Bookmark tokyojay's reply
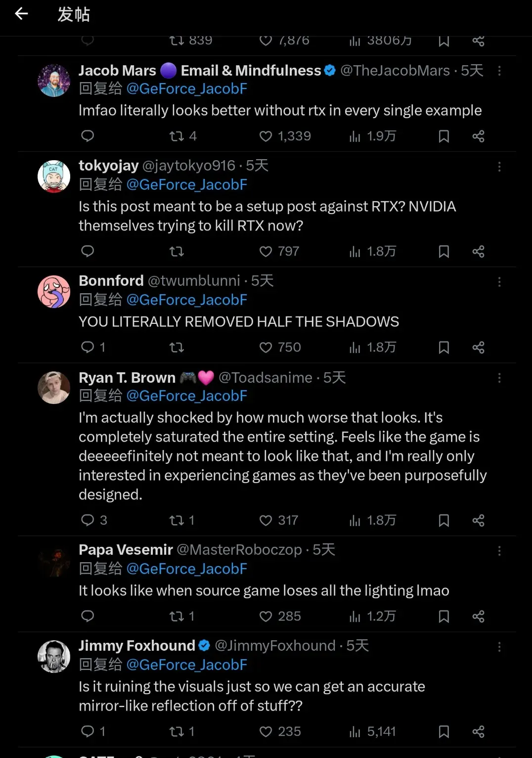Screen dimensions: 532x758 click(x=443, y=252)
